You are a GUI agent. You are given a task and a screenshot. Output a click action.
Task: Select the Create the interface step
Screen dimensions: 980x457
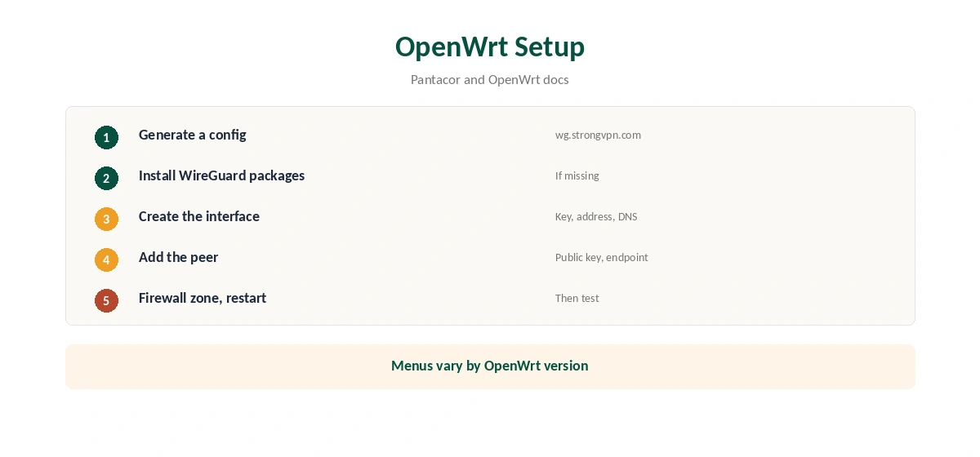[x=199, y=216]
